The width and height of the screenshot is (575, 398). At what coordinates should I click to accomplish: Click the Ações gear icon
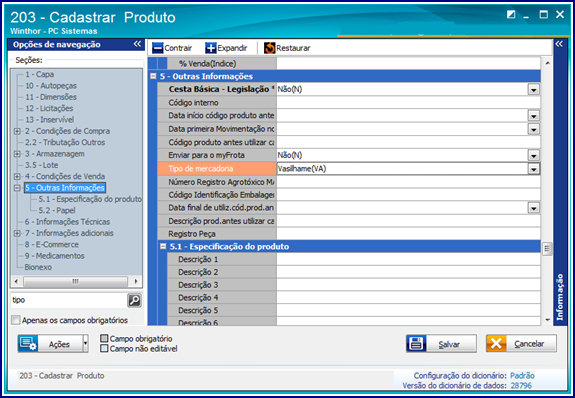pyautogui.click(x=28, y=344)
